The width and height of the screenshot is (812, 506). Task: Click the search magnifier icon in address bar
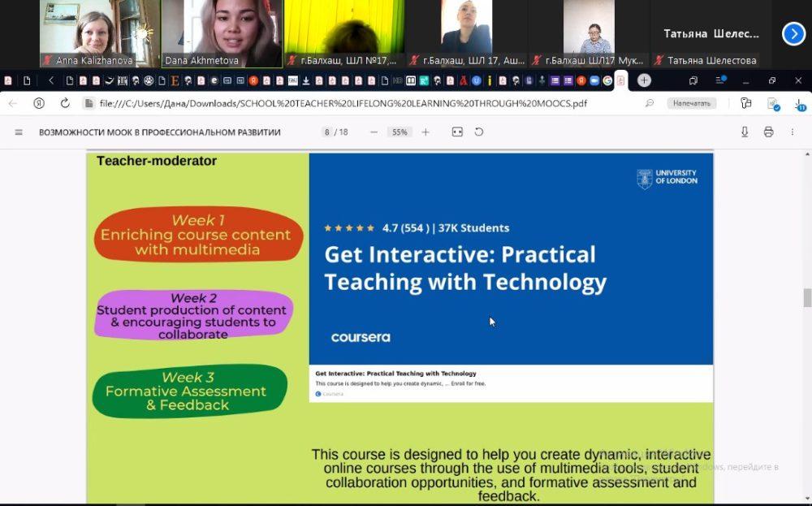tap(650, 103)
